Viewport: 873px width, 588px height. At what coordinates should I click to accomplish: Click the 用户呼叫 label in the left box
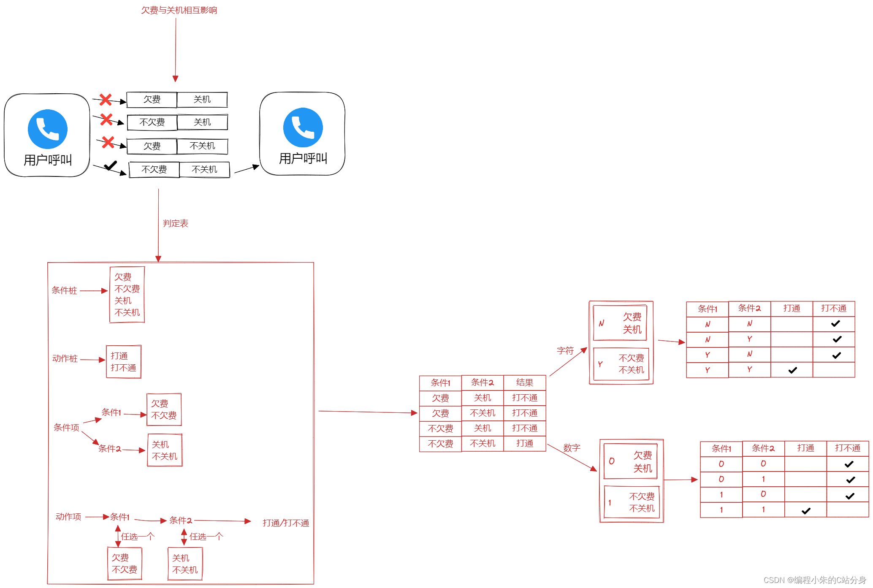tap(48, 160)
